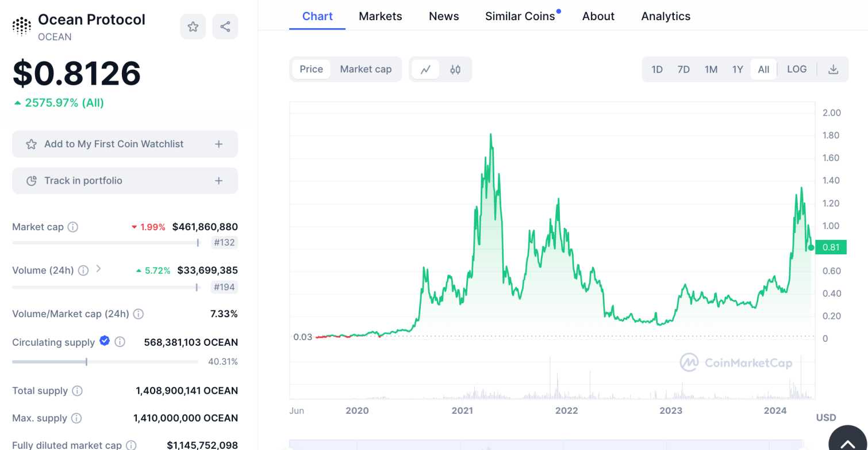
Task: Open the About tab
Action: pyautogui.click(x=598, y=16)
